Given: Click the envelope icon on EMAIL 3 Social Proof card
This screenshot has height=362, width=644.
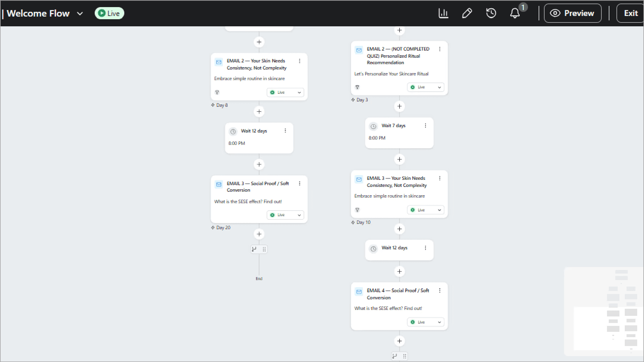Looking at the screenshot, I should (x=219, y=185).
